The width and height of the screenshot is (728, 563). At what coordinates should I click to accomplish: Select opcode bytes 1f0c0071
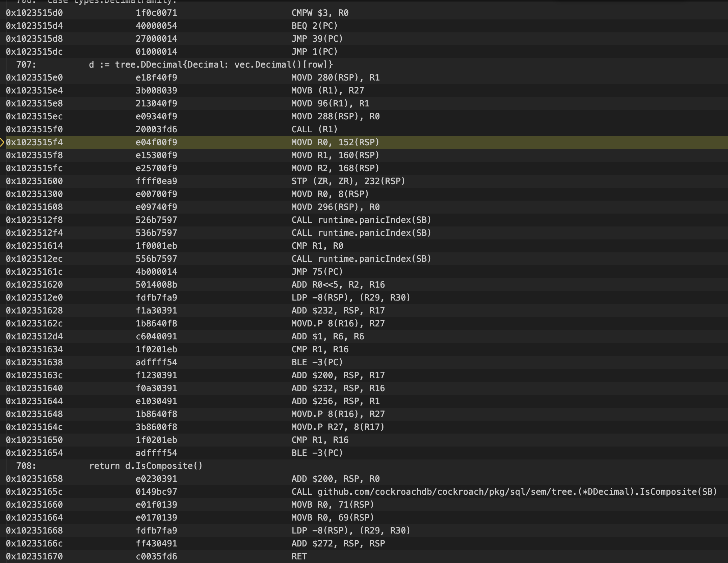tap(156, 13)
